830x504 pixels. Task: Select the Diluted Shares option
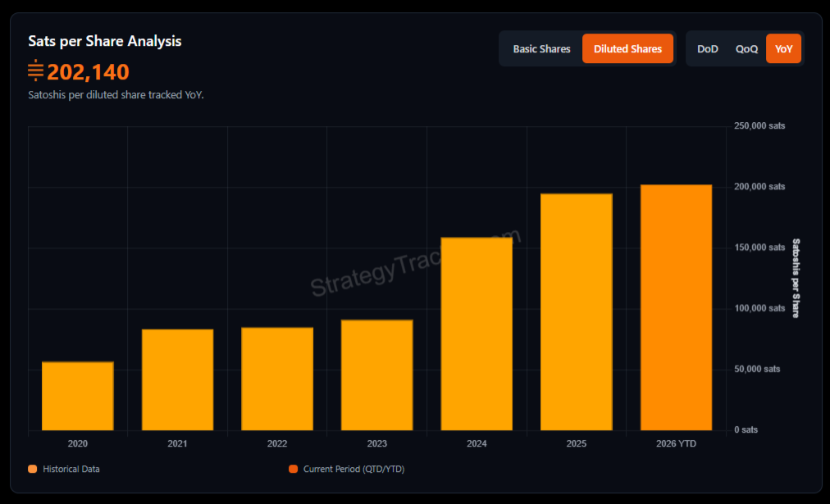coord(627,49)
